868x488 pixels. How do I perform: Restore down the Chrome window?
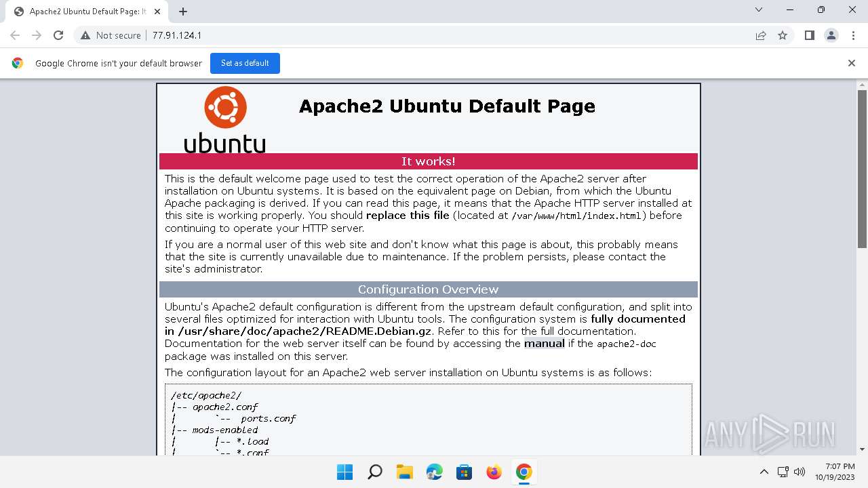pyautogui.click(x=821, y=9)
